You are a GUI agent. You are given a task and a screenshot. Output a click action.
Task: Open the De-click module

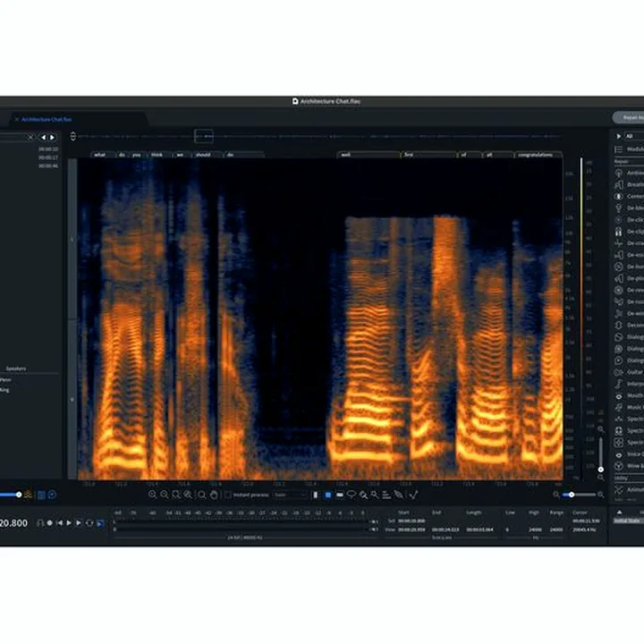(629, 220)
